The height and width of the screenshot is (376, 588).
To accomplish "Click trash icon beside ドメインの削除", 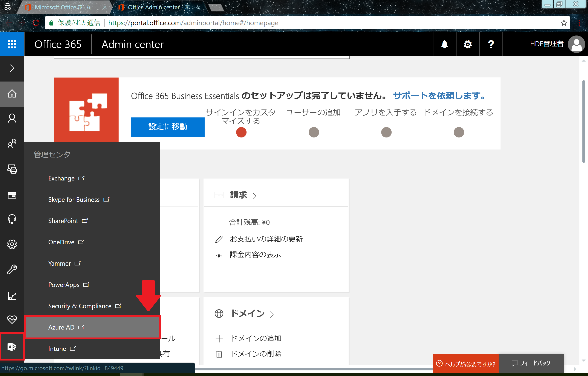I will 219,354.
